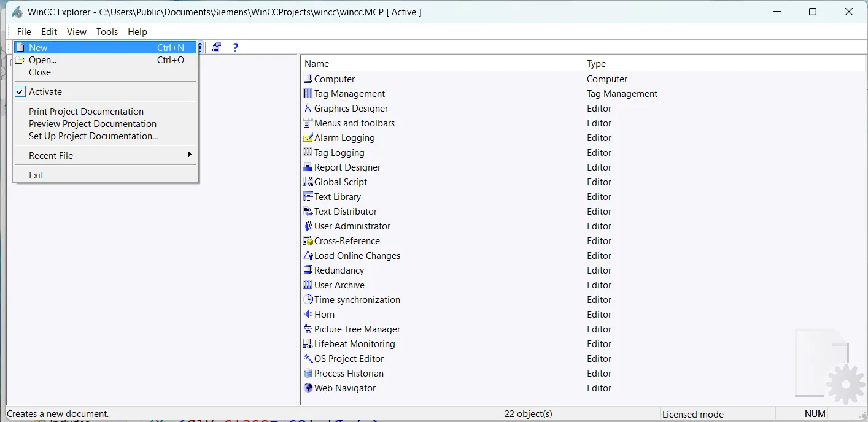Select Print Project Documentation
The image size is (868, 422).
point(105,111)
